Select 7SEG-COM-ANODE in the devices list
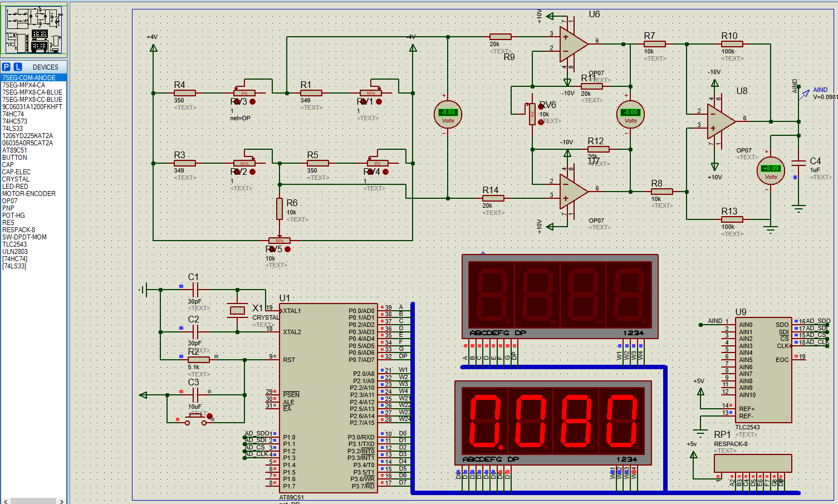Viewport: 838px width, 504px height. [x=33, y=78]
